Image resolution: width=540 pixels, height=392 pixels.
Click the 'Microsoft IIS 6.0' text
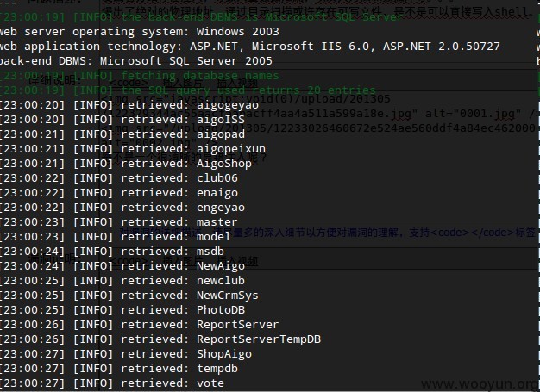pos(311,47)
